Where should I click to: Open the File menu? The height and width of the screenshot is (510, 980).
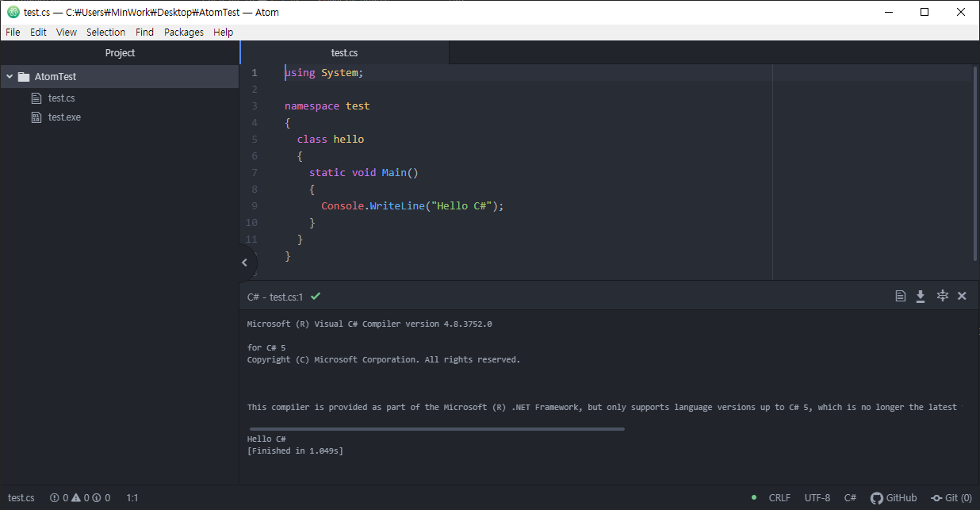pyautogui.click(x=13, y=33)
